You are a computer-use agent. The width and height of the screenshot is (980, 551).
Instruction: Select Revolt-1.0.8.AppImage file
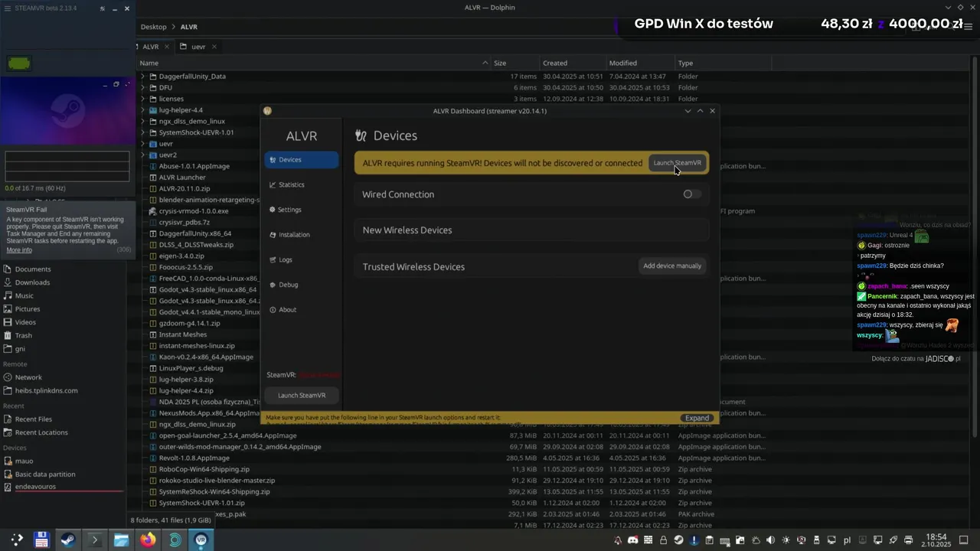[x=194, y=458]
